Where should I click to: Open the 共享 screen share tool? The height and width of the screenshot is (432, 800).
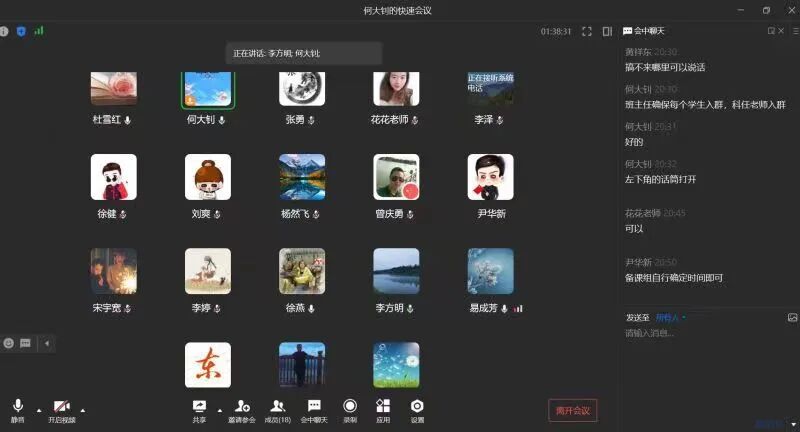coord(199,411)
